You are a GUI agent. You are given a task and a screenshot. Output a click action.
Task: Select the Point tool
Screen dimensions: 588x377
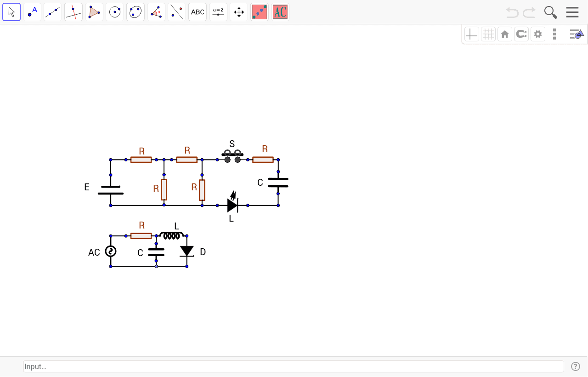(x=32, y=12)
